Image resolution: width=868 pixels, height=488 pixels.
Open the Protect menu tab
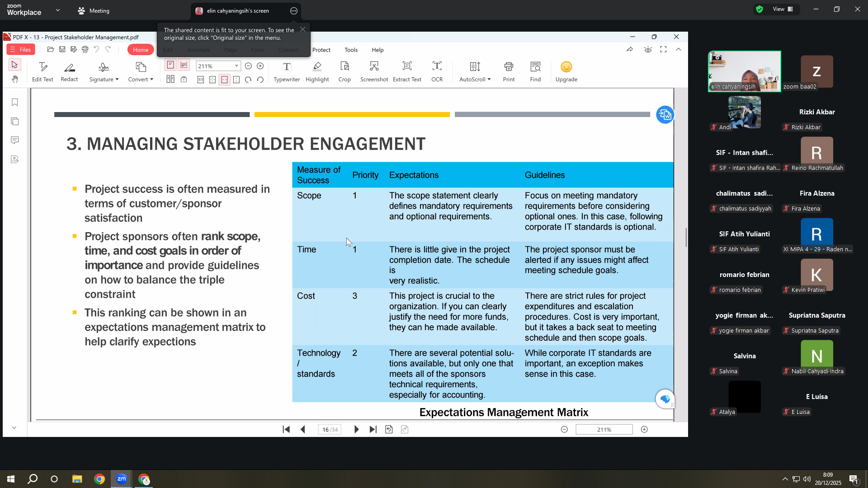point(321,50)
